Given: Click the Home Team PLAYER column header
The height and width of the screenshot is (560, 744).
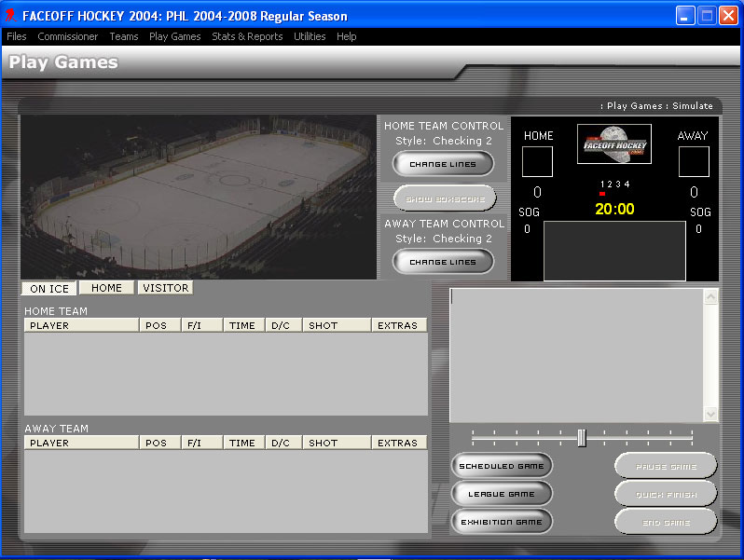Looking at the screenshot, I should (x=81, y=325).
